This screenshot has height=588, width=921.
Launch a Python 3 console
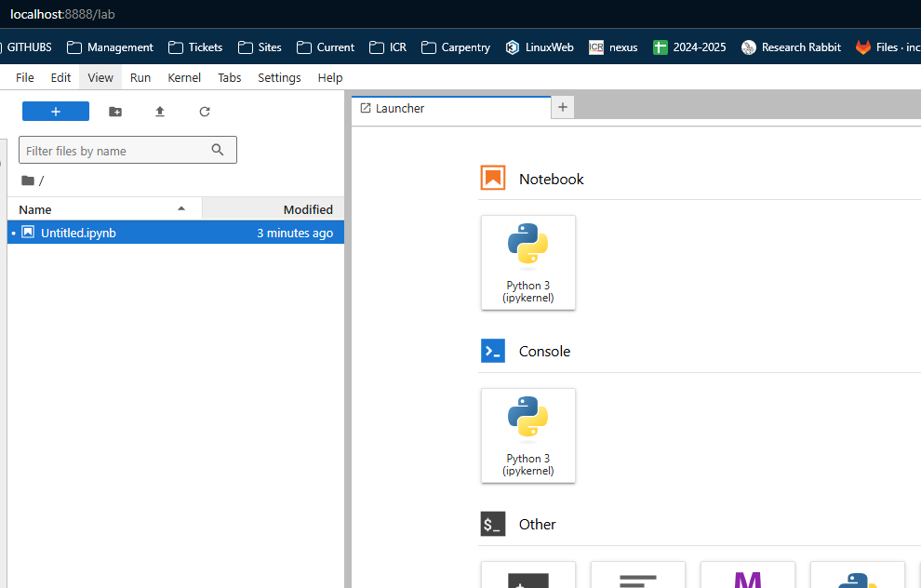(x=528, y=435)
